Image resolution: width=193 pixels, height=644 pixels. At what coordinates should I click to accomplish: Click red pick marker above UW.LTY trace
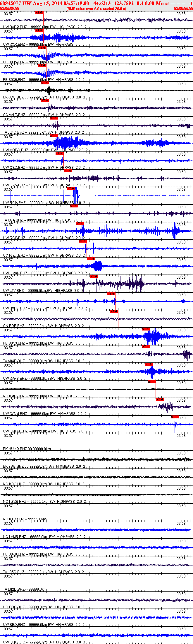click(94, 276)
